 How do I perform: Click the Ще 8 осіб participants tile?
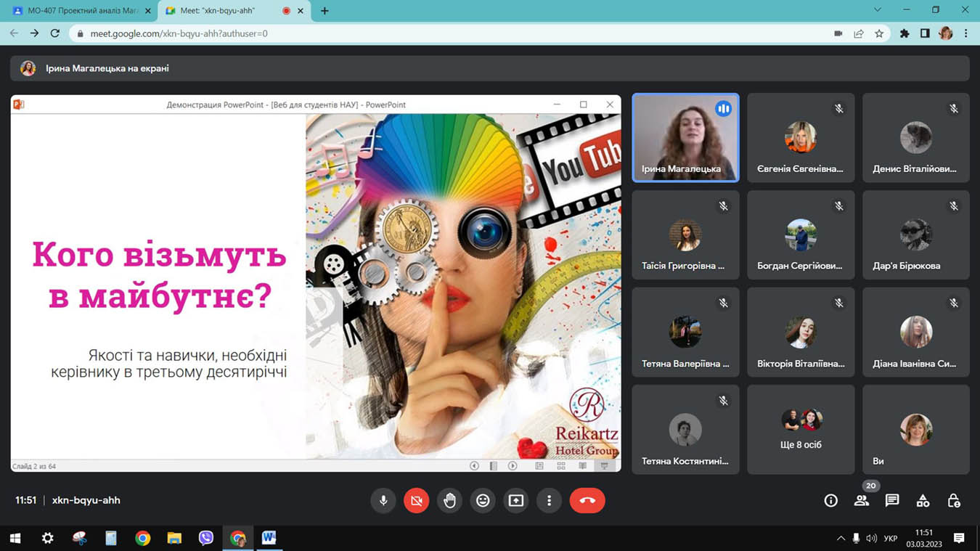[801, 429]
